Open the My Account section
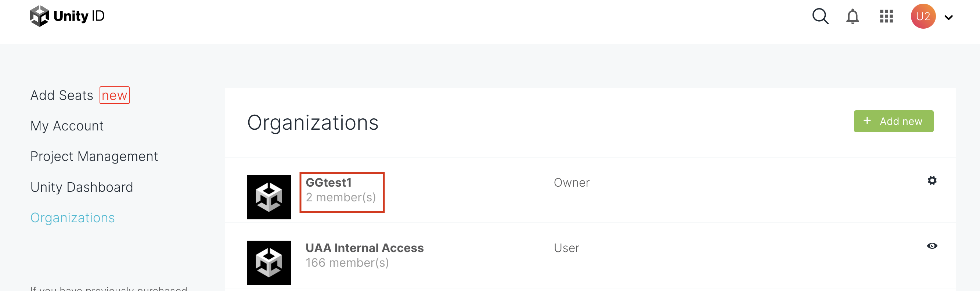This screenshot has height=291, width=980. pyautogui.click(x=67, y=126)
